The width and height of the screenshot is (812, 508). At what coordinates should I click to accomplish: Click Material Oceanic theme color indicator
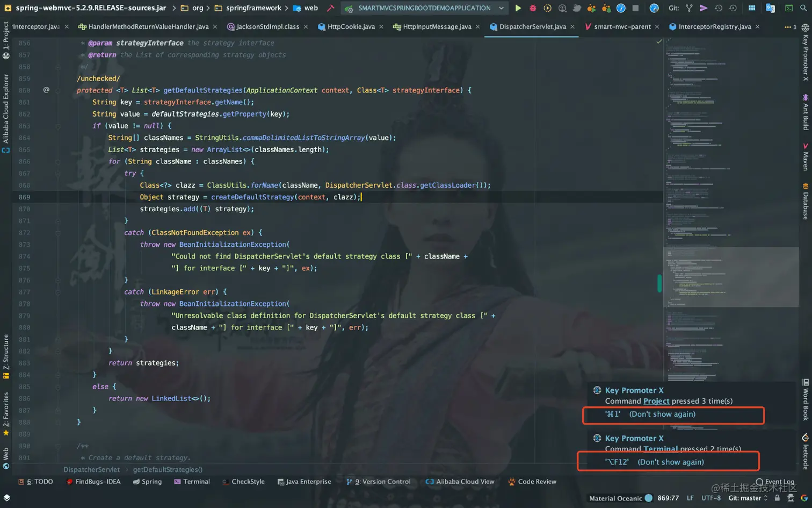[648, 498]
